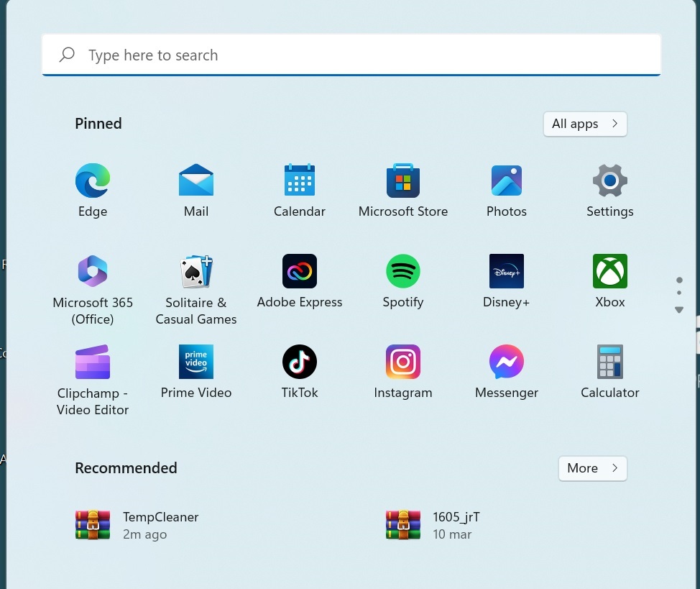Image resolution: width=700 pixels, height=589 pixels.
Task: Launch Solitaire & Casual Games
Action: click(x=196, y=289)
